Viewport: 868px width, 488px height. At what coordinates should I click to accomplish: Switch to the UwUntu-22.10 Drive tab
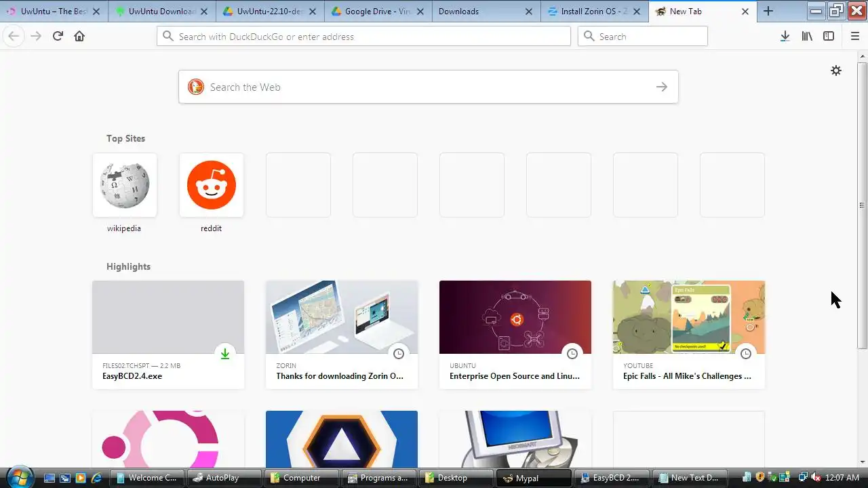click(271, 12)
